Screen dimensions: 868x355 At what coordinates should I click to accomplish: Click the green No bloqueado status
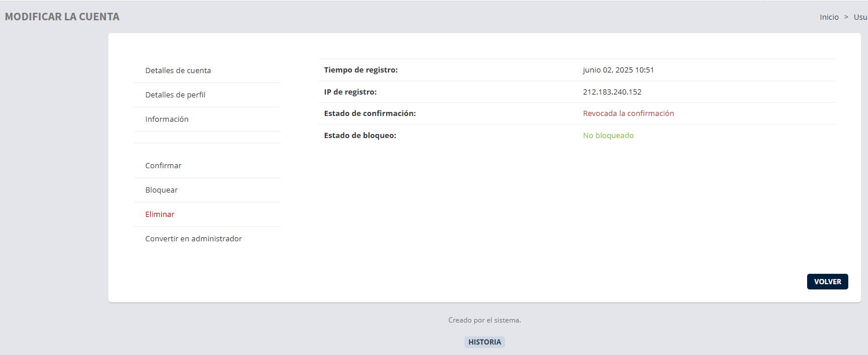coord(608,136)
